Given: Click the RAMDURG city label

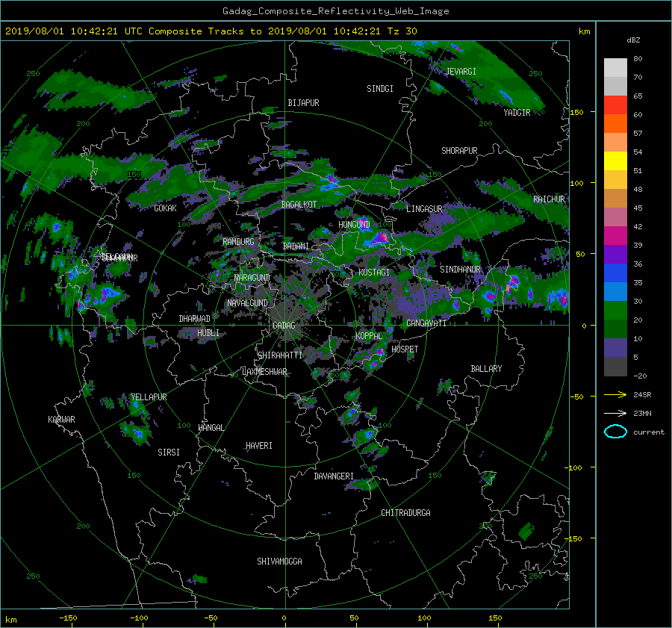Looking at the screenshot, I should pos(238,242).
